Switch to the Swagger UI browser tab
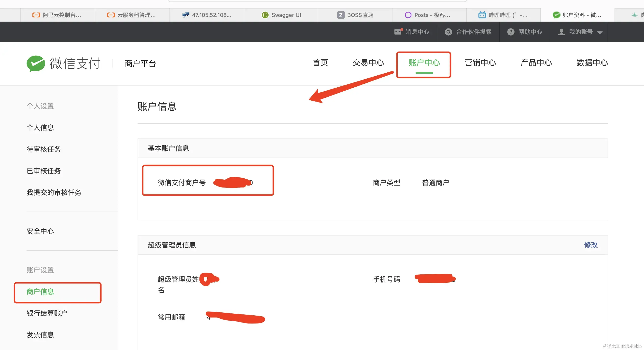Screen dimensions: 644x350 tap(281, 15)
